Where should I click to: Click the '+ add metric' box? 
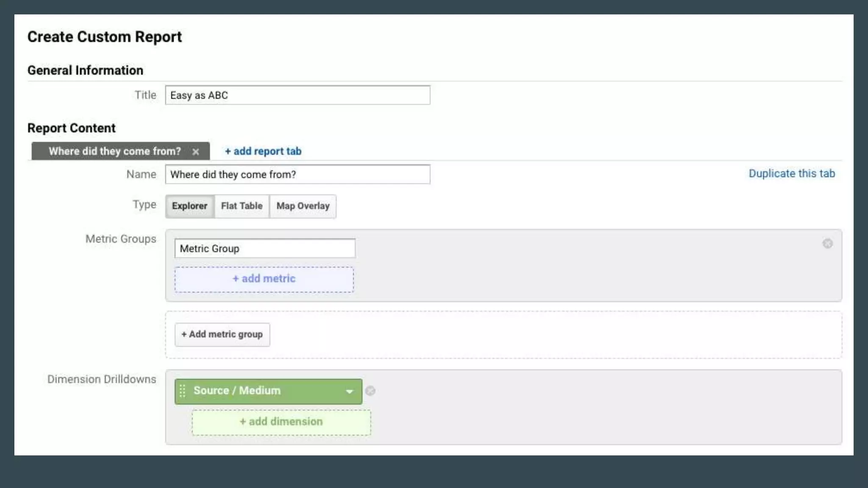click(264, 279)
